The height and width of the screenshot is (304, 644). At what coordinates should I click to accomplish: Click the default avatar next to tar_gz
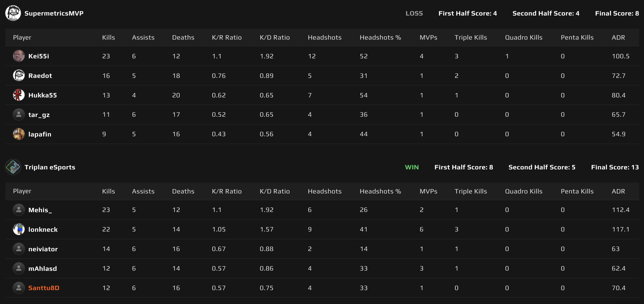(x=18, y=115)
